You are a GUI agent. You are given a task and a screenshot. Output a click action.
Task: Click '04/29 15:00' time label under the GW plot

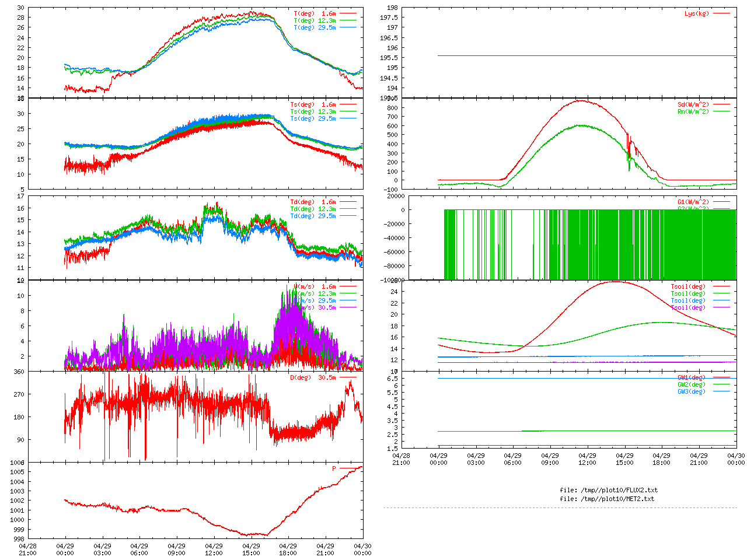624,459
